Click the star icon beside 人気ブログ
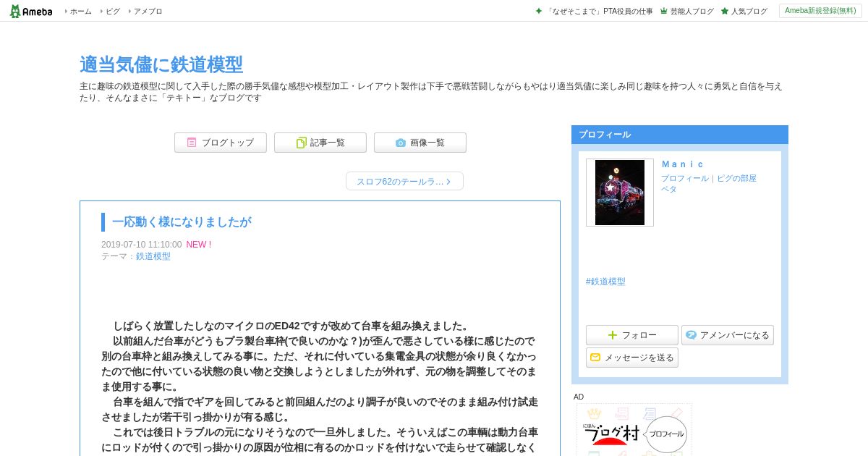The image size is (868, 456). (725, 12)
